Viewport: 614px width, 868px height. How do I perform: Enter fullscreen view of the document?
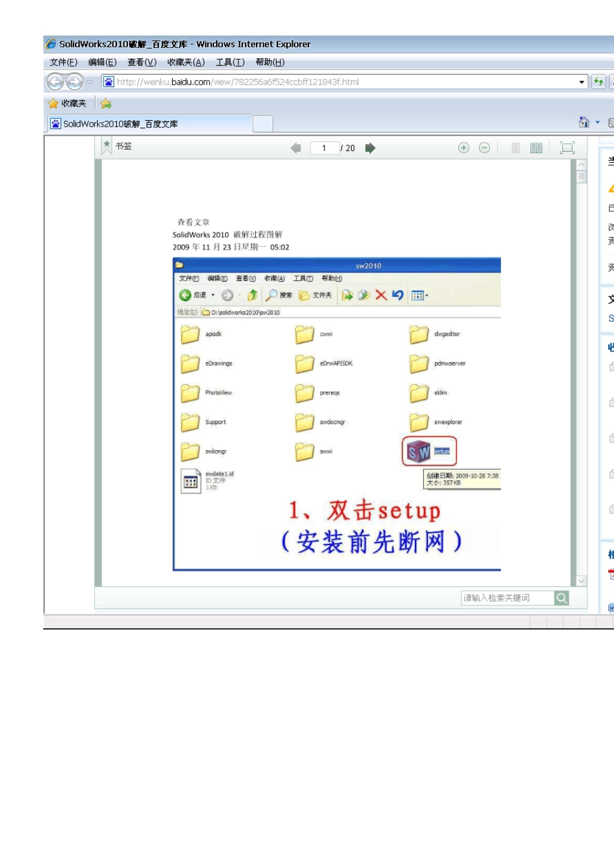[x=567, y=148]
